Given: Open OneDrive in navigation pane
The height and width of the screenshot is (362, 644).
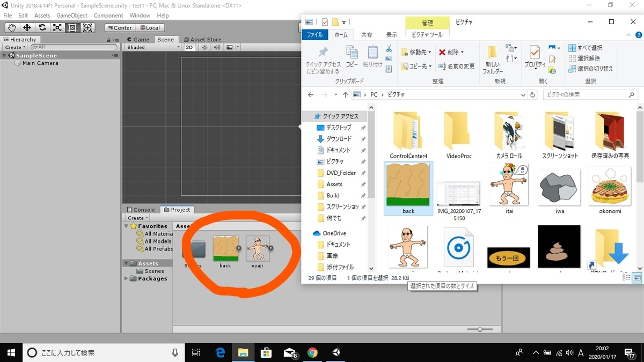Looking at the screenshot, I should (x=334, y=233).
